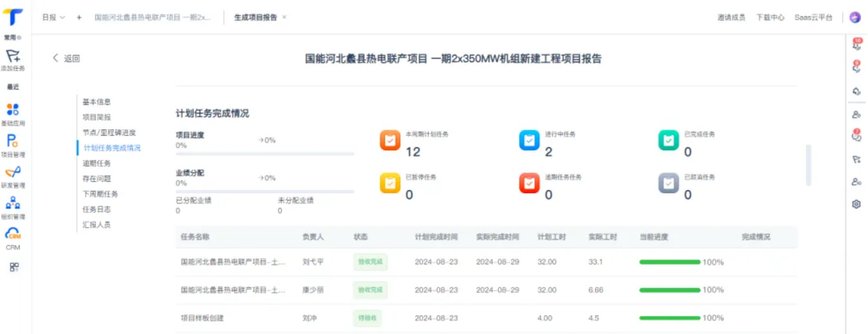Jump to 基本信息 section

(97, 102)
